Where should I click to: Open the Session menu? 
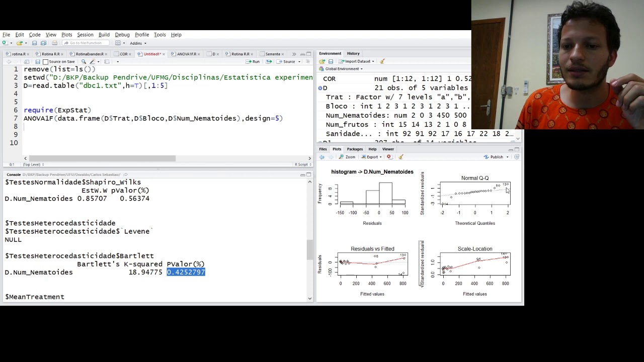[85, 35]
